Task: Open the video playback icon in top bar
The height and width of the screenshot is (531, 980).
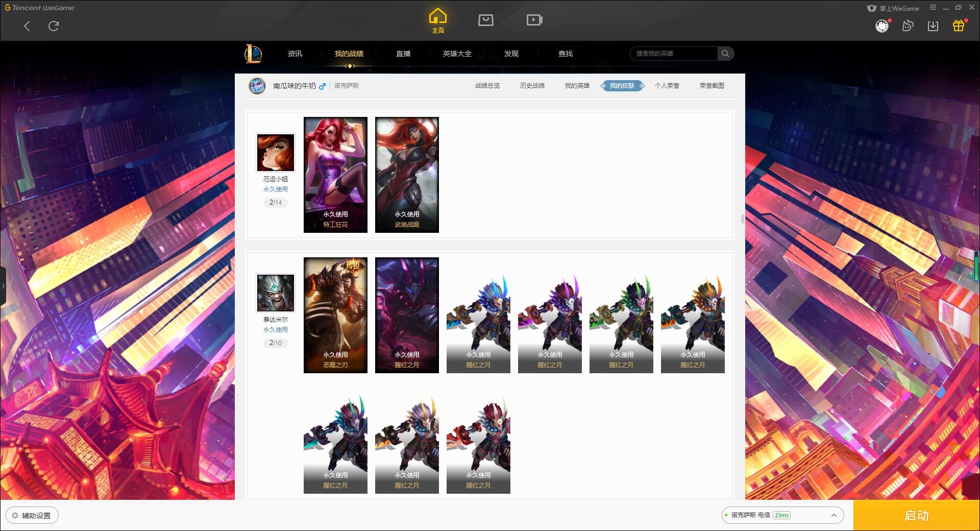Action: point(534,20)
